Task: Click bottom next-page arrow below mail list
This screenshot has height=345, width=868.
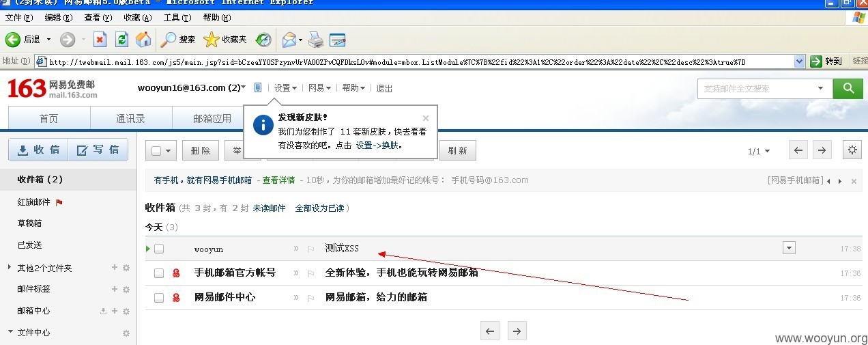Action: coord(517,331)
